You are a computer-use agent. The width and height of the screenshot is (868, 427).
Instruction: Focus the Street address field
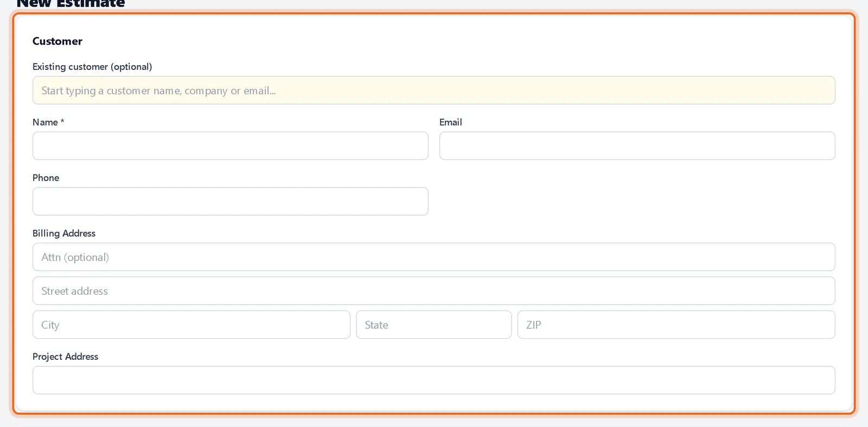coord(433,291)
